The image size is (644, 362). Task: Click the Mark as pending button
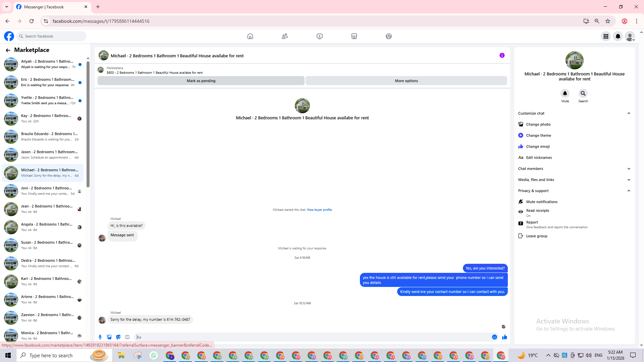201,81
